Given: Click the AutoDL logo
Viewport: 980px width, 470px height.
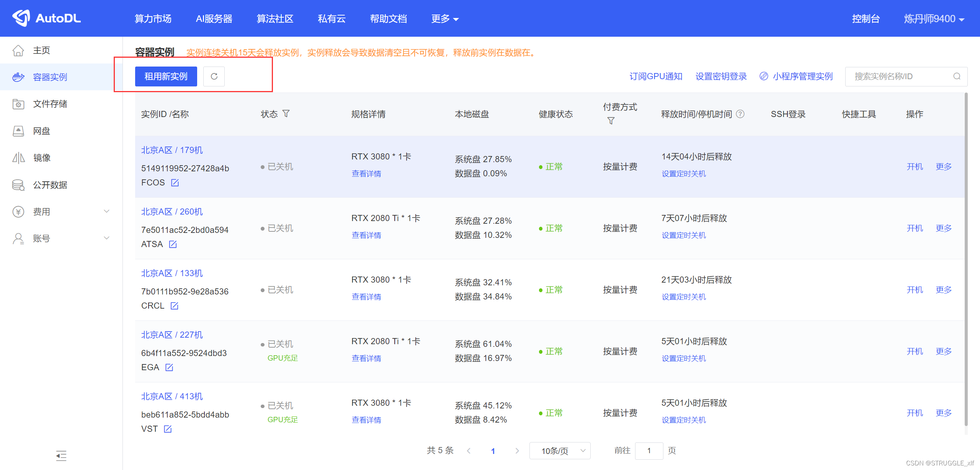Looking at the screenshot, I should 46,18.
